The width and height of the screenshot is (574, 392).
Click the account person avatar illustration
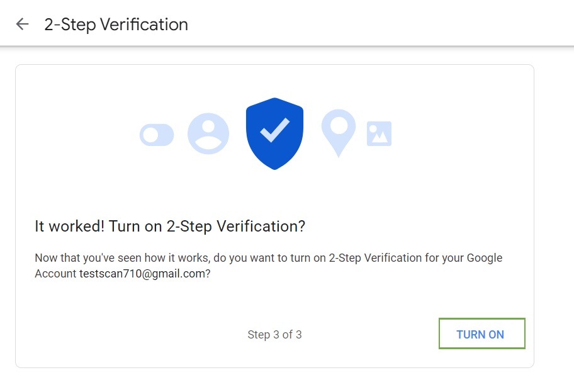pyautogui.click(x=208, y=134)
